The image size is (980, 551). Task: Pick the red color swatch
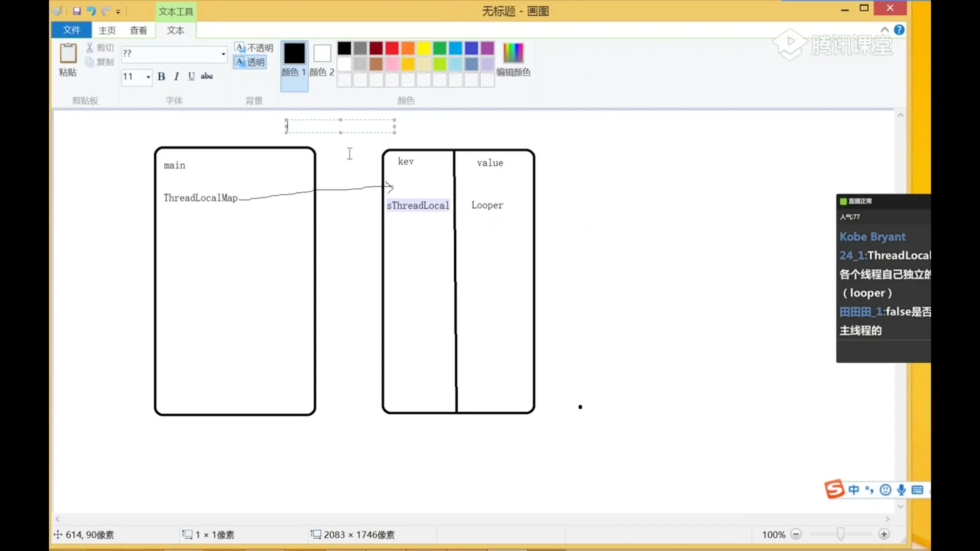click(392, 48)
